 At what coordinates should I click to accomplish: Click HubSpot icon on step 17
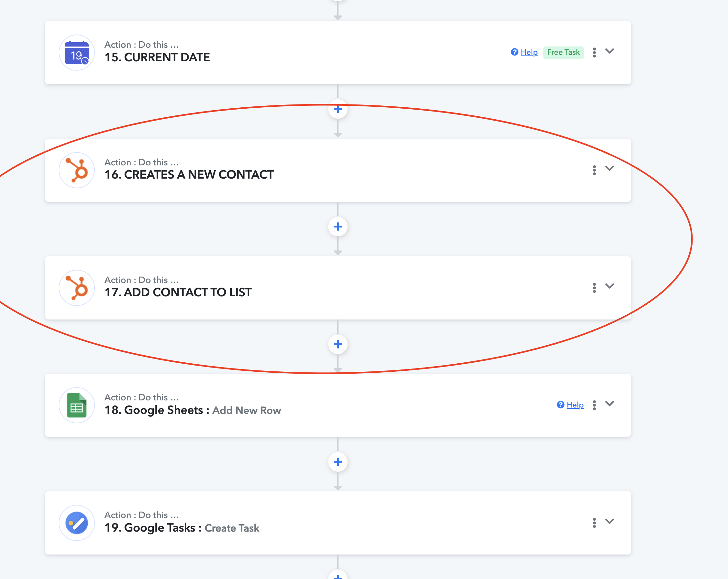pyautogui.click(x=77, y=288)
